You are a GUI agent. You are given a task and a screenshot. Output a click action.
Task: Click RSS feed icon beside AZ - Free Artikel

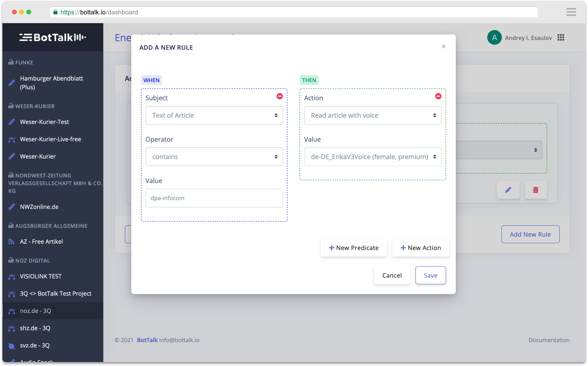[x=11, y=242]
